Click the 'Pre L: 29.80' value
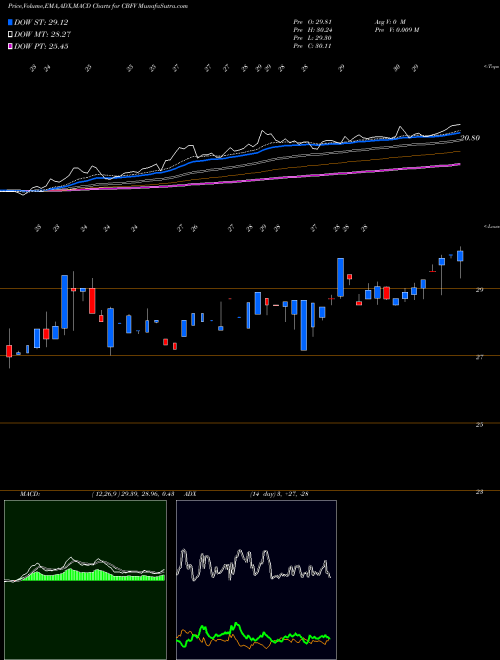 point(313,38)
